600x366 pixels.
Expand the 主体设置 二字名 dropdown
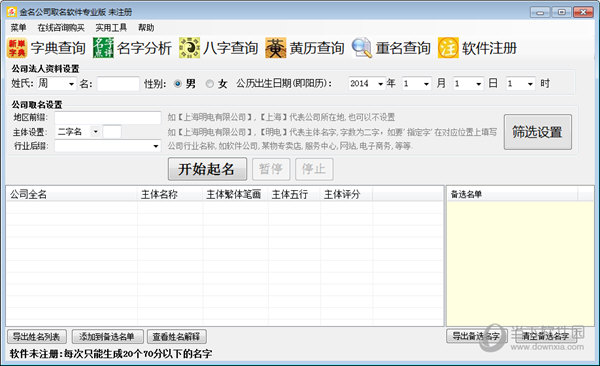pyautogui.click(x=96, y=132)
